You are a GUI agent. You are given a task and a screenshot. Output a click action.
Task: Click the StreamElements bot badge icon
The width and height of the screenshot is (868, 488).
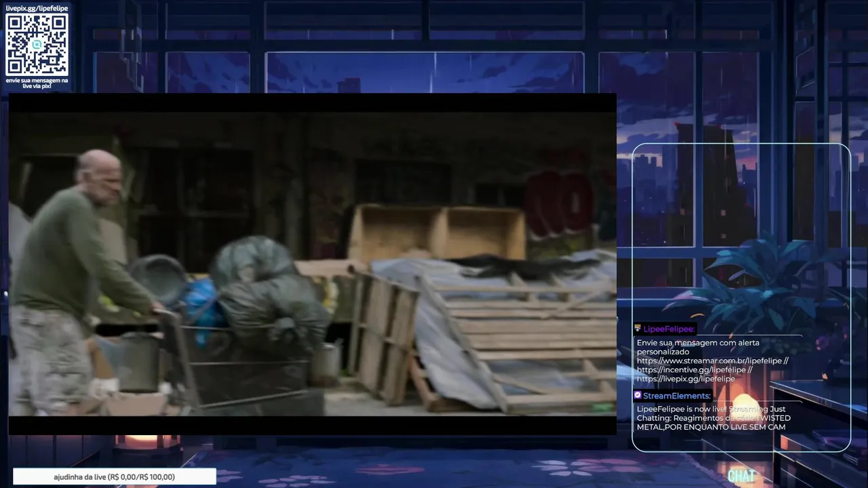click(x=637, y=395)
